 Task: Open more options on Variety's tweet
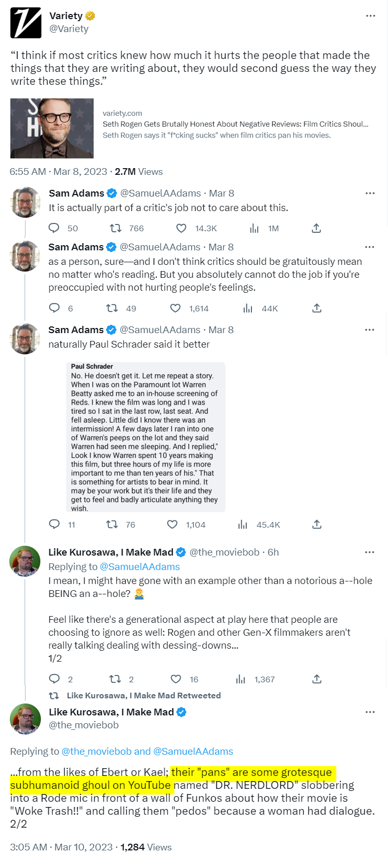370,16
